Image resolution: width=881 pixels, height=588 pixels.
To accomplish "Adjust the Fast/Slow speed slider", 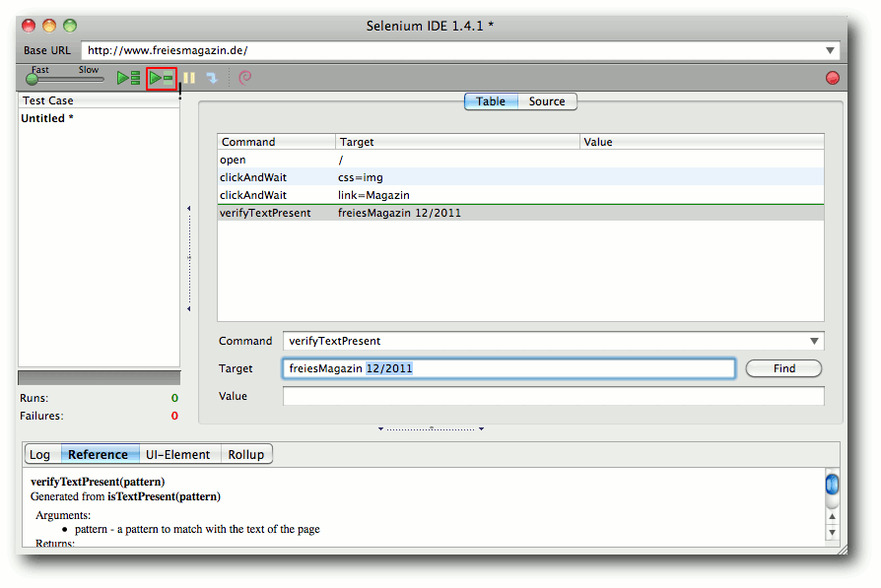I will (33, 79).
